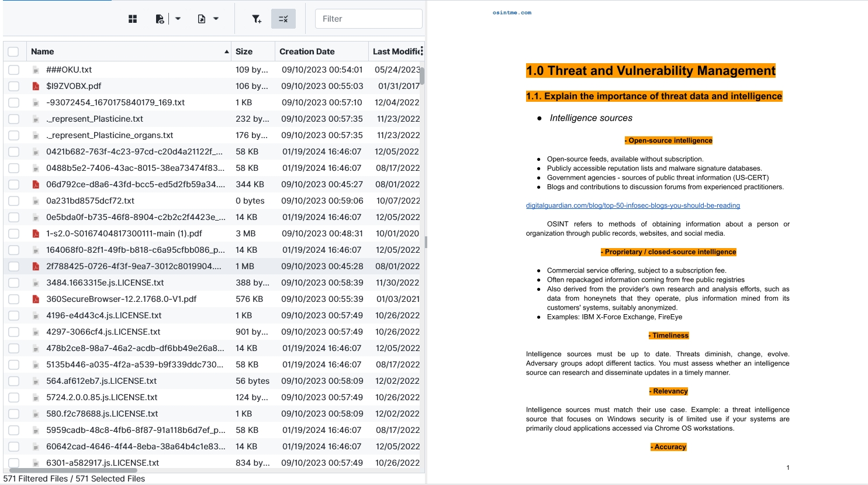
Task: Sort by the Creation Date column
Action: (x=307, y=51)
